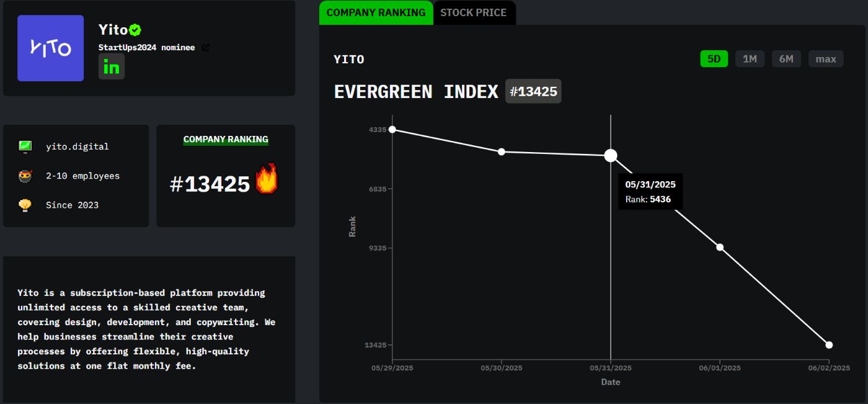Select the 6M time range
Screen dimensions: 868x404
(786, 59)
